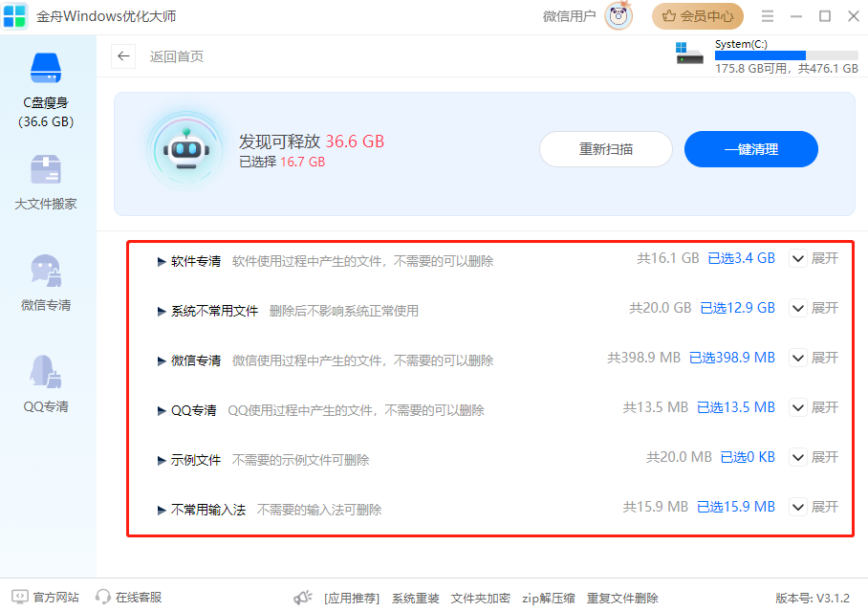Select 已选398.9 MB value
This screenshot has width=868, height=611.
(x=732, y=358)
